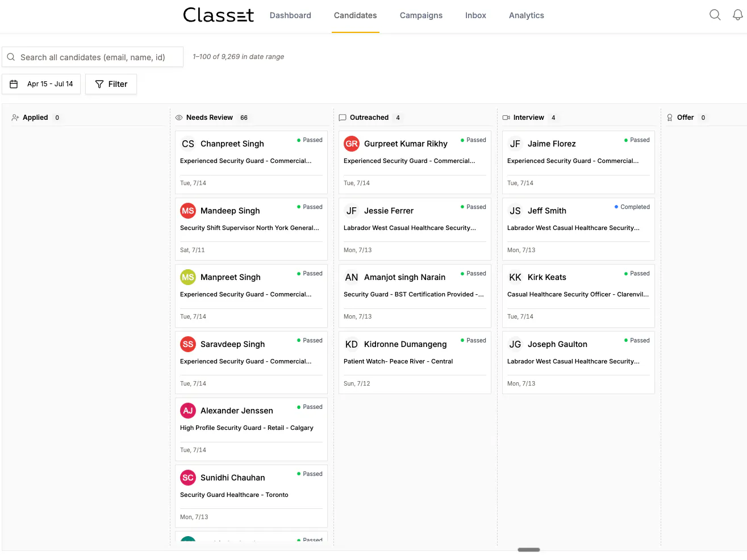Viewport: 747px width, 560px height.
Task: Click the Needs Review eye icon
Action: [179, 118]
